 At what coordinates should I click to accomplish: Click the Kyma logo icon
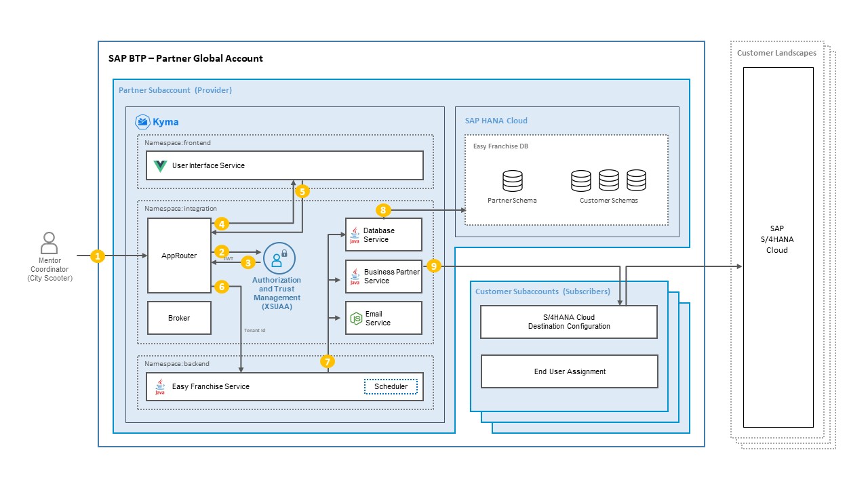(x=143, y=121)
